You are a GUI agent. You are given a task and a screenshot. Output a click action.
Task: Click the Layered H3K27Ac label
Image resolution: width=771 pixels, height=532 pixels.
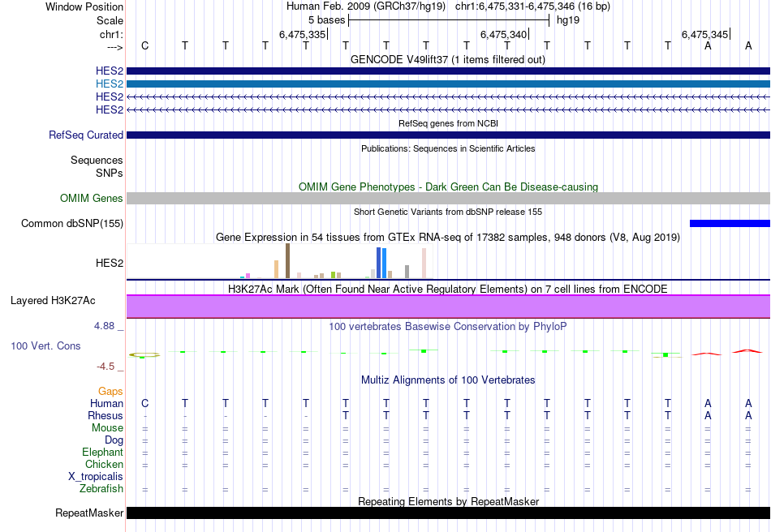tap(53, 301)
